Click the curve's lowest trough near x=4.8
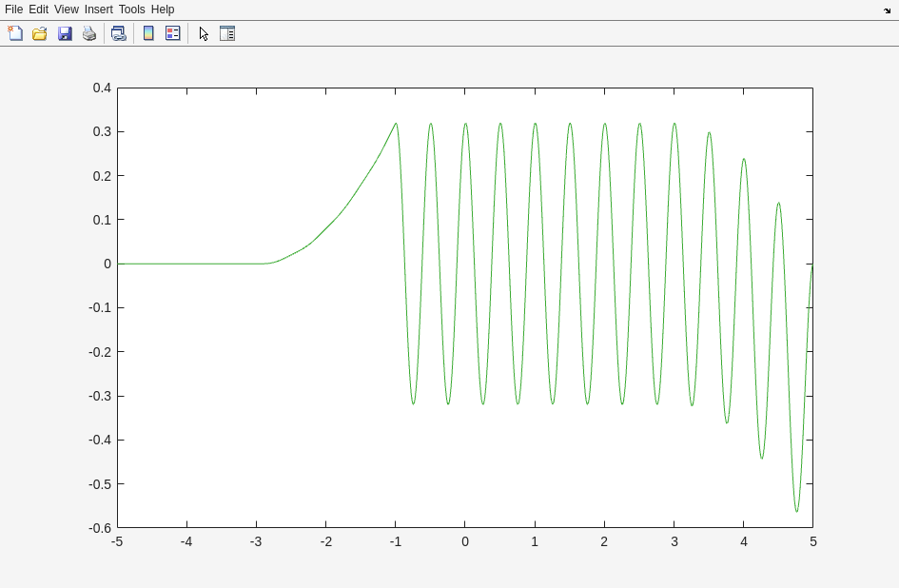 coord(796,511)
